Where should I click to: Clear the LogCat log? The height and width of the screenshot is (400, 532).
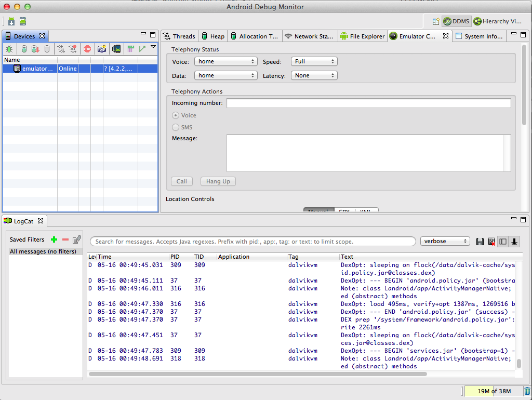click(491, 242)
